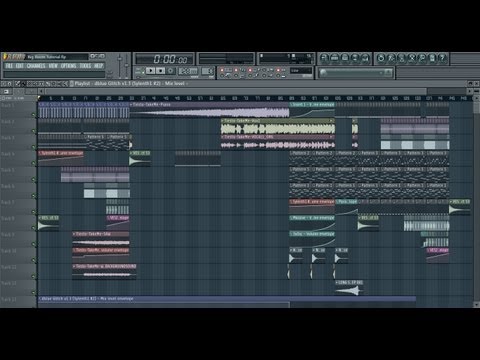
Task: Open clip menu arrow of the audio clip on Track 12
Action: (337, 282)
